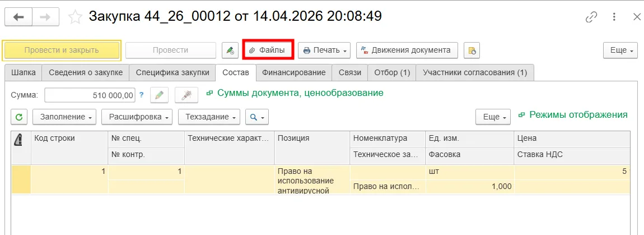Image resolution: width=644 pixels, height=235 pixels.
Task: Click the Сумма input field
Action: click(90, 95)
